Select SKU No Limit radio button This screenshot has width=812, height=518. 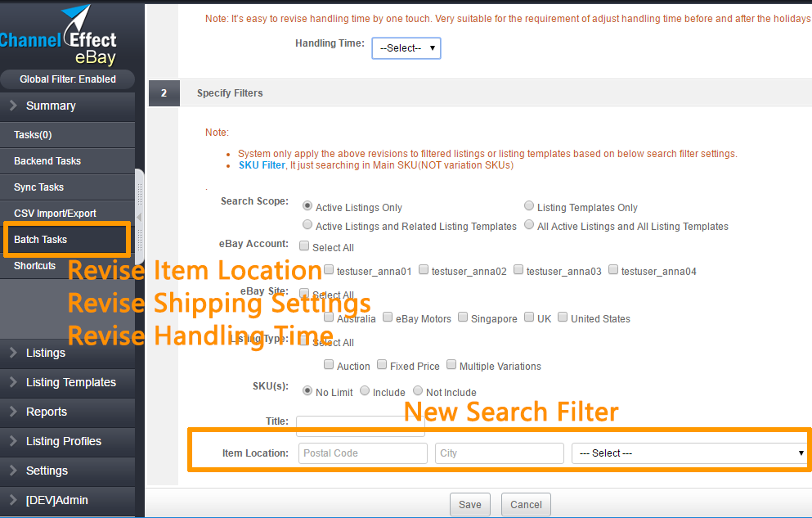point(307,390)
